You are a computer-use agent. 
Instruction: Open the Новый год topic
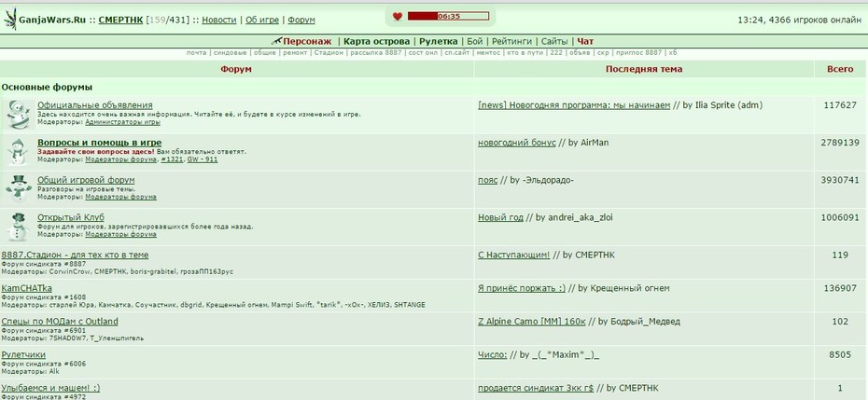pos(500,217)
